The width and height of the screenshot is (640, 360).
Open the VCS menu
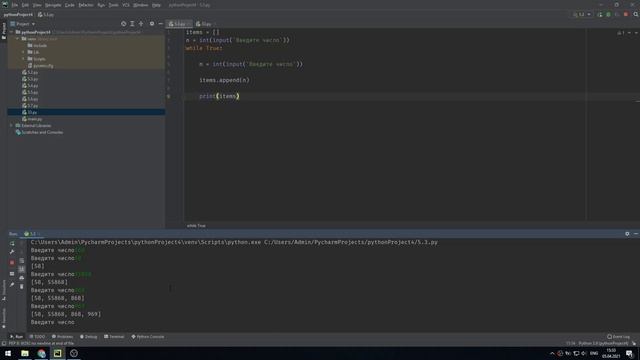(126, 5)
